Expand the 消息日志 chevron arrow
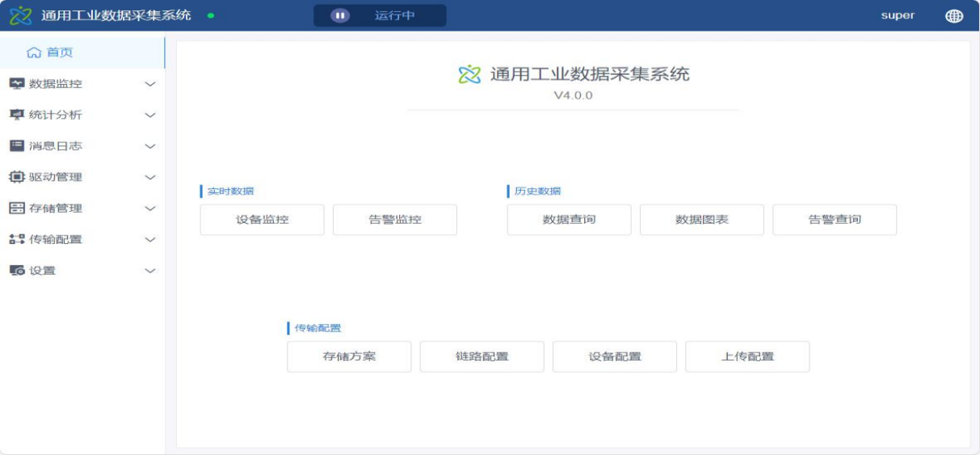 click(149, 146)
